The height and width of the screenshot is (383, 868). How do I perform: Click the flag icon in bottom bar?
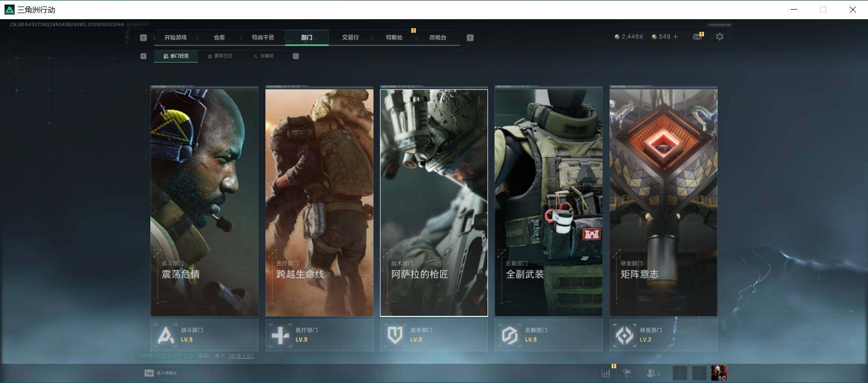tap(627, 373)
